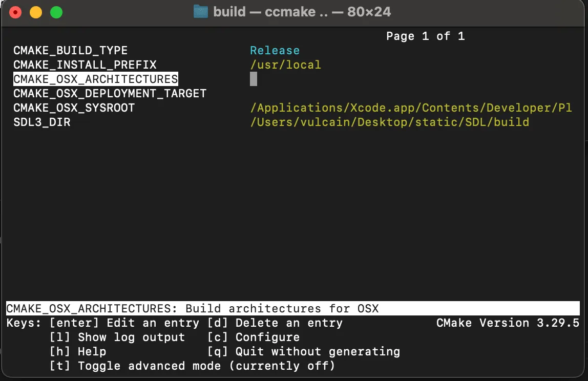
Task: Select the SDL3_DIR entry
Action: pos(42,122)
